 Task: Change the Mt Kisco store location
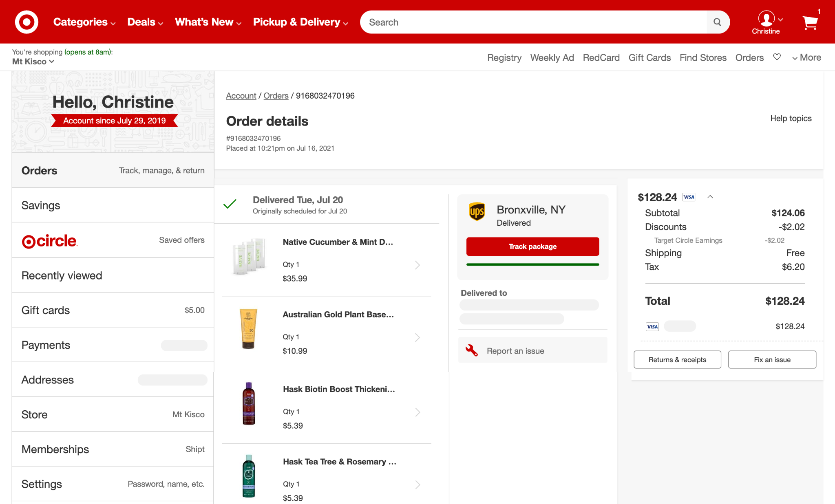34,61
